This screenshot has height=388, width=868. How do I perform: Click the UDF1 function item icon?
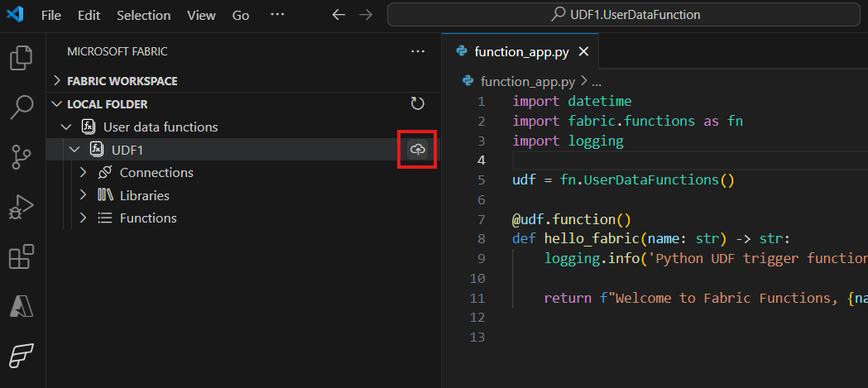pyautogui.click(x=97, y=150)
